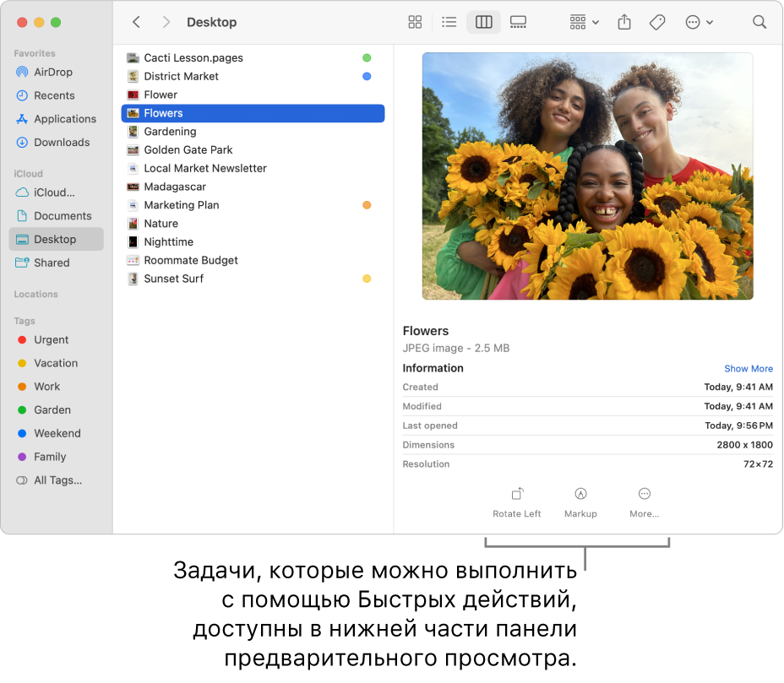
Task: Click the Dimensions value 2800 x 1800
Action: pyautogui.click(x=744, y=445)
